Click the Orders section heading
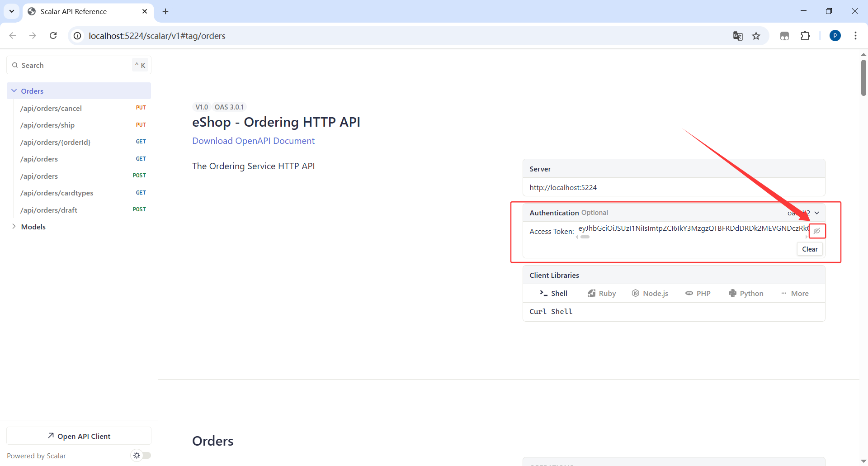This screenshot has height=466, width=868. (213, 441)
